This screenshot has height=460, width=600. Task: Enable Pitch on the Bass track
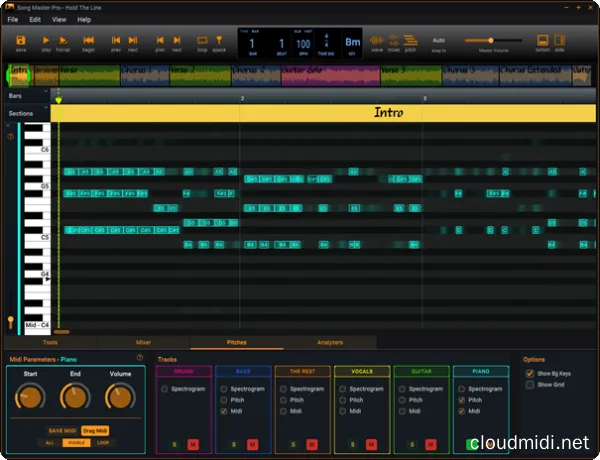point(224,400)
